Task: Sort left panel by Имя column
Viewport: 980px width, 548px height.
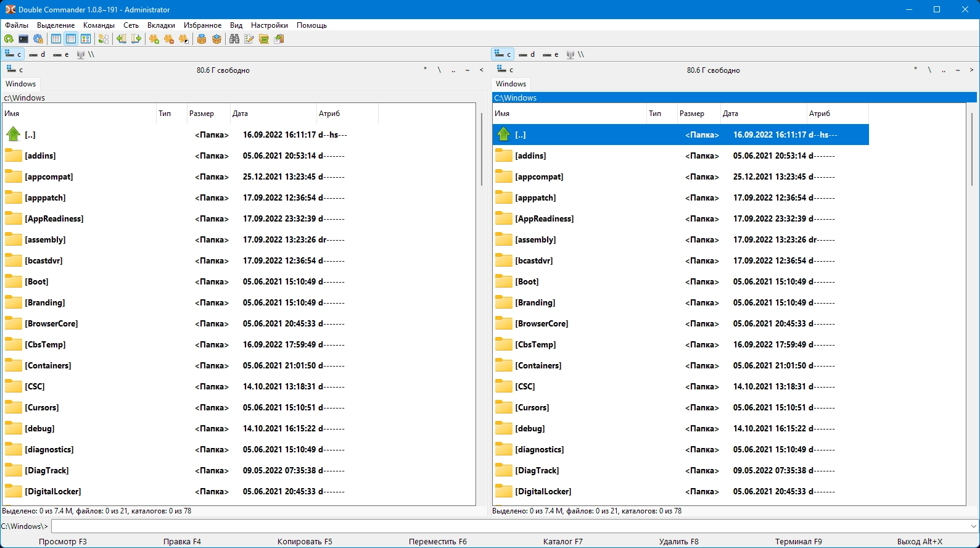Action: pyautogui.click(x=79, y=114)
